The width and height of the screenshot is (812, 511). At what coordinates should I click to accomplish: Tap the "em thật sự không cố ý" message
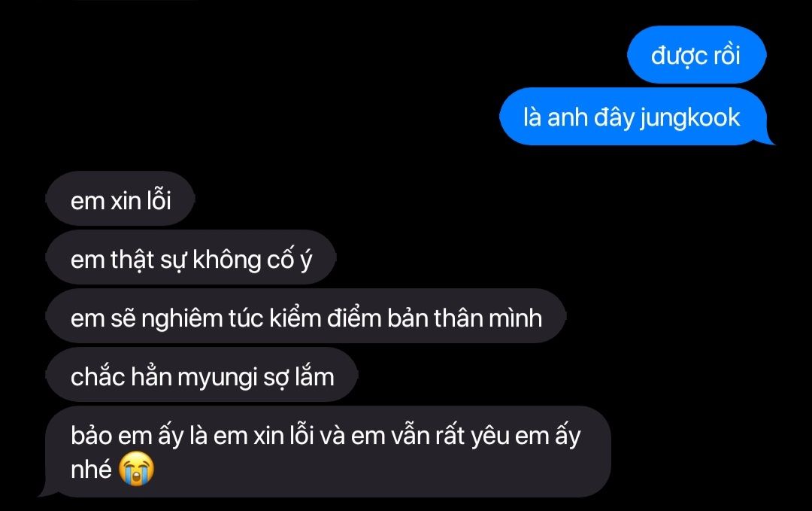point(191,257)
